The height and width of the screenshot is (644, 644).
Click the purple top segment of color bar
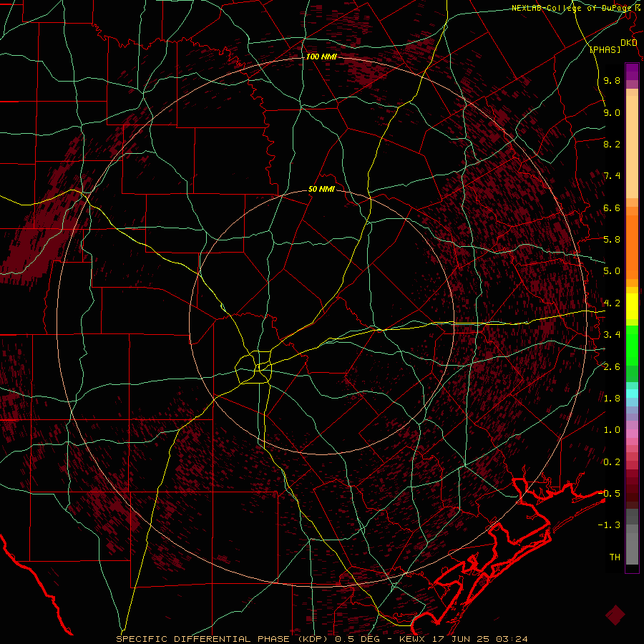[x=632, y=72]
